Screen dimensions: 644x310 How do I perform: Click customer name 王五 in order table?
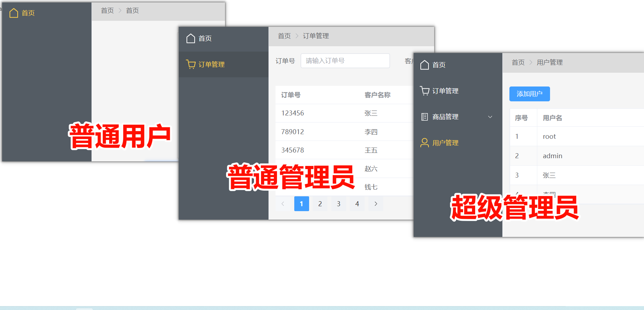tap(371, 150)
